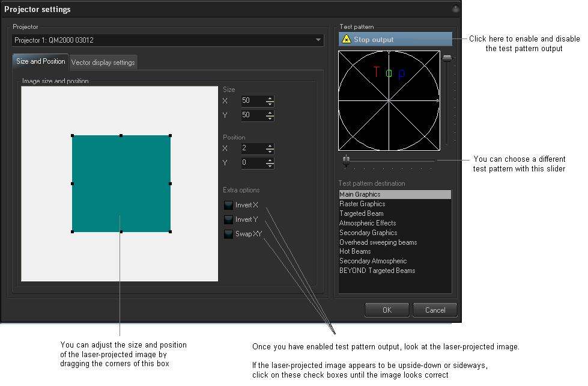Increase the Position X value with up arrow
The height and width of the screenshot is (386, 588).
click(270, 146)
